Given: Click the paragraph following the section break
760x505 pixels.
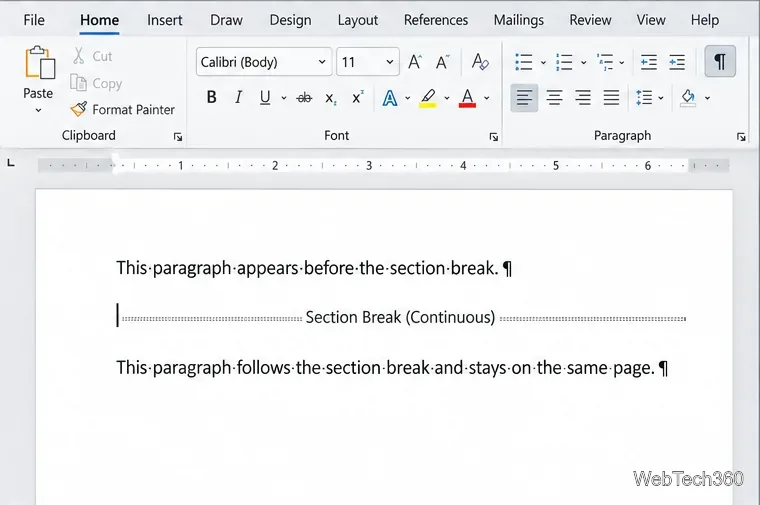Looking at the screenshot, I should pos(392,367).
